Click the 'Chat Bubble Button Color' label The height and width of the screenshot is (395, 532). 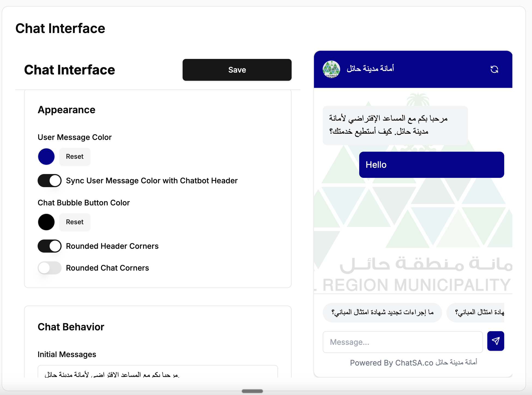coord(84,203)
